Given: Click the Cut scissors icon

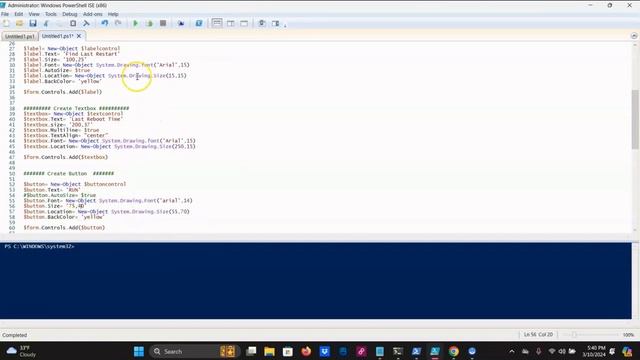Looking at the screenshot, I should (x=46, y=23).
